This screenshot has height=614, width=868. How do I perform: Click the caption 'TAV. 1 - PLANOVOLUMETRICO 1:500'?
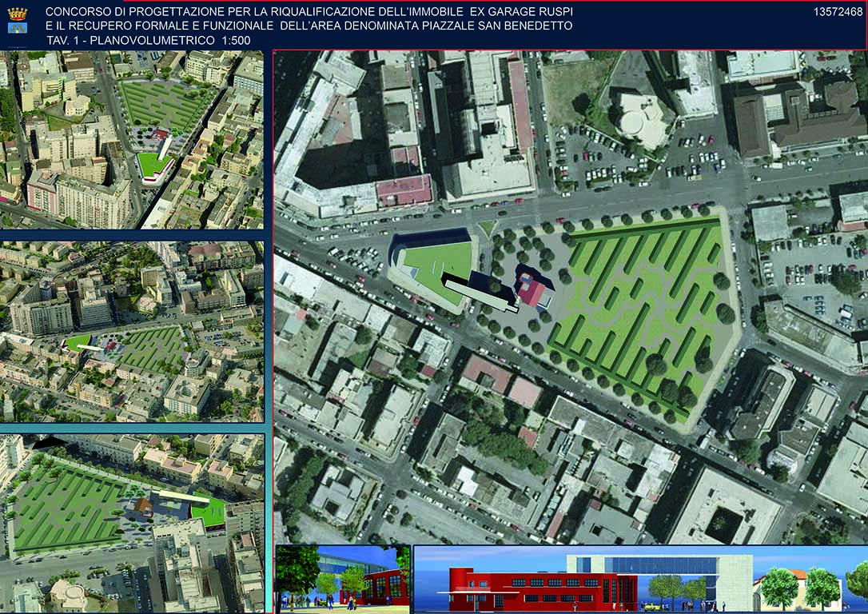(149, 40)
